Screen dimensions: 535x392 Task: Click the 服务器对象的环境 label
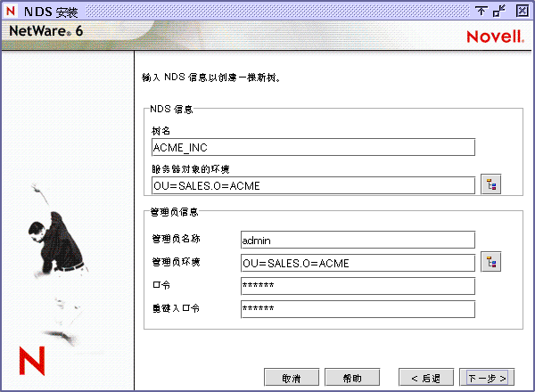[x=191, y=169]
